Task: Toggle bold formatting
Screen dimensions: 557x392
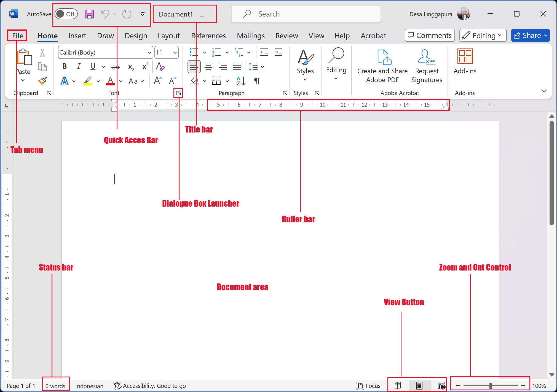Action: pos(65,66)
